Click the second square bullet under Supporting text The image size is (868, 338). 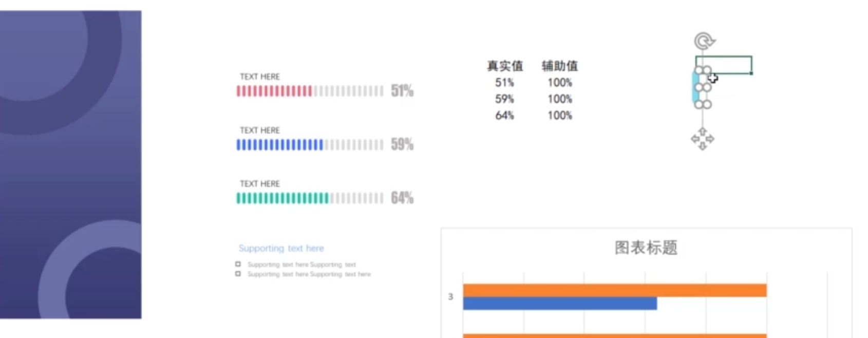click(238, 274)
